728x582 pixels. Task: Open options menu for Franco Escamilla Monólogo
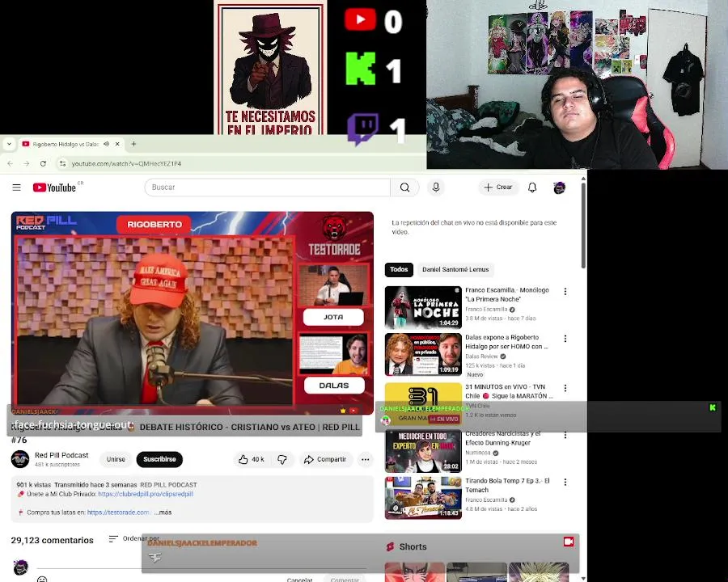point(565,292)
